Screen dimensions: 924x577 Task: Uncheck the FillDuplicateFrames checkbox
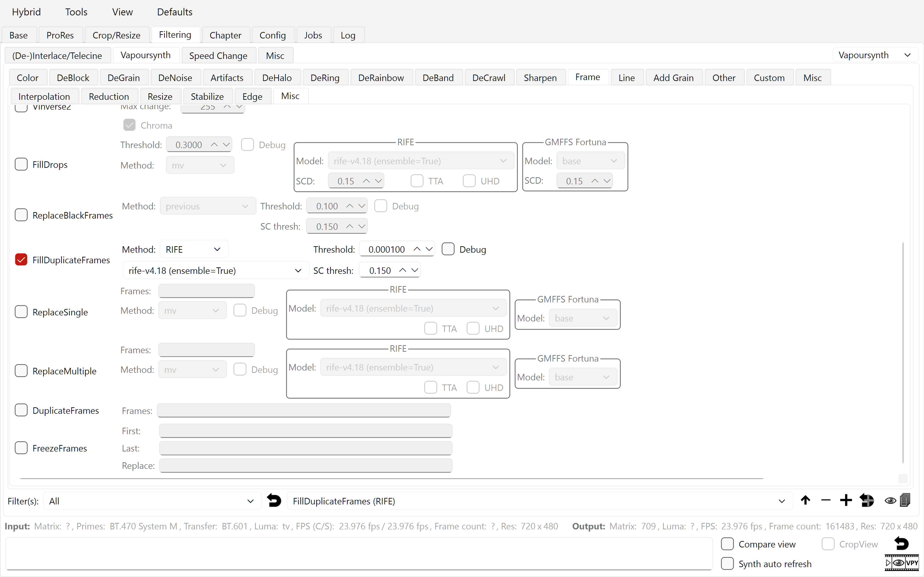click(x=21, y=260)
